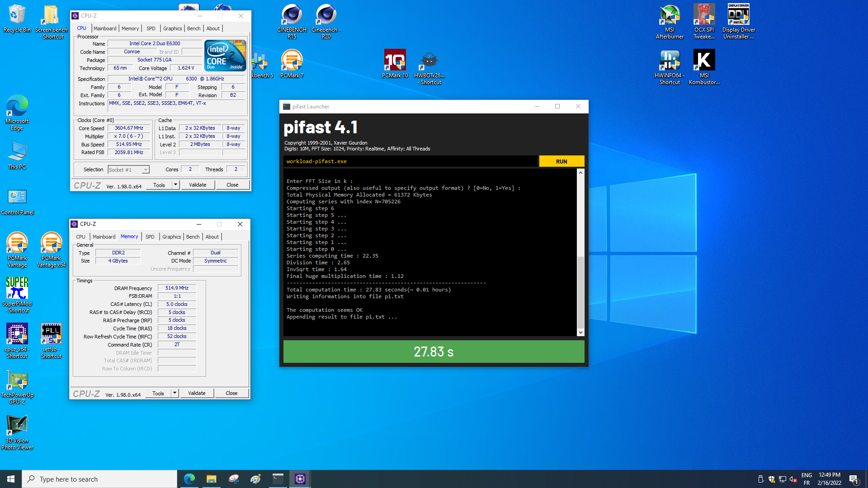The height and width of the screenshot is (488, 868).
Task: Open the Recycle Bin desktop icon
Action: 17,18
